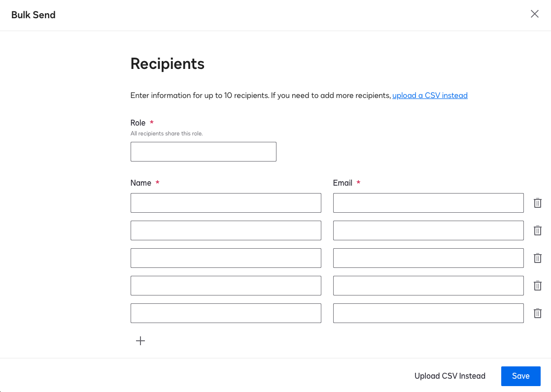The width and height of the screenshot is (551, 392).
Task: Remove the fourth recipient row
Action: [x=538, y=286]
